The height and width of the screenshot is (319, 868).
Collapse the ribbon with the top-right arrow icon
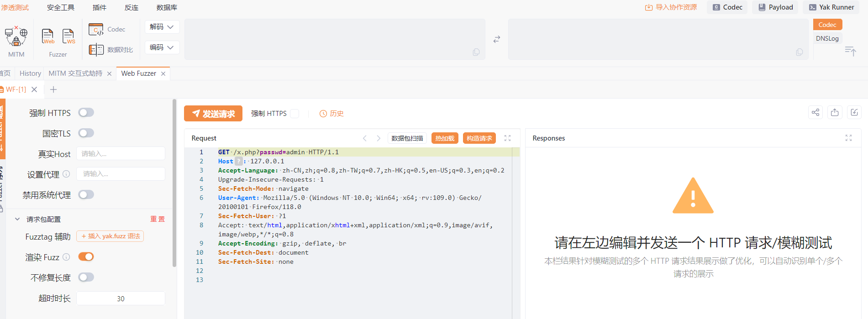coord(850,51)
